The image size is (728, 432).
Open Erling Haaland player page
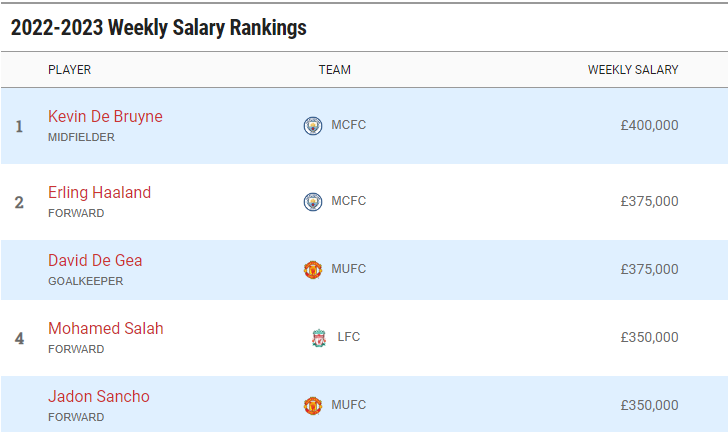99,192
